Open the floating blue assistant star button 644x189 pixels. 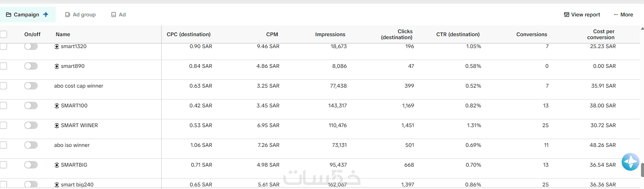631,162
